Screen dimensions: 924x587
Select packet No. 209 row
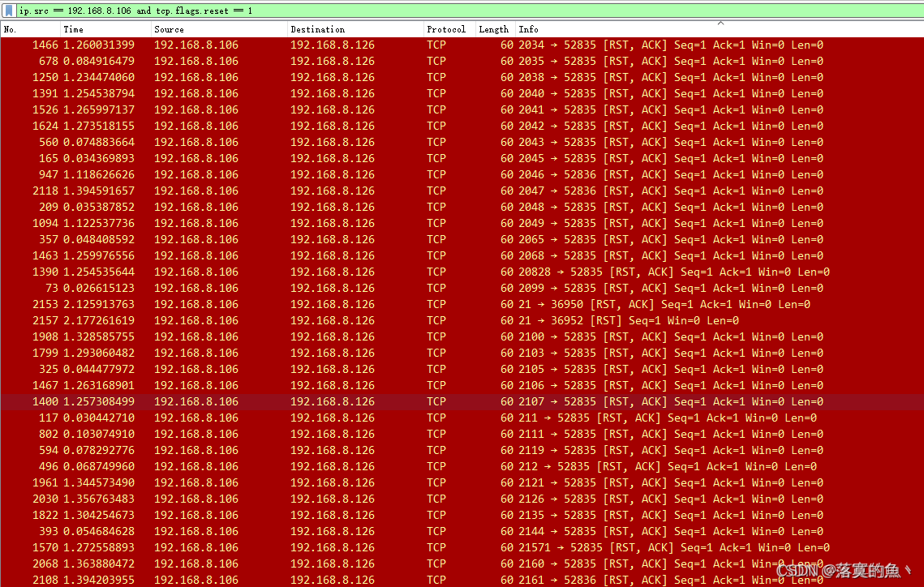(462, 207)
